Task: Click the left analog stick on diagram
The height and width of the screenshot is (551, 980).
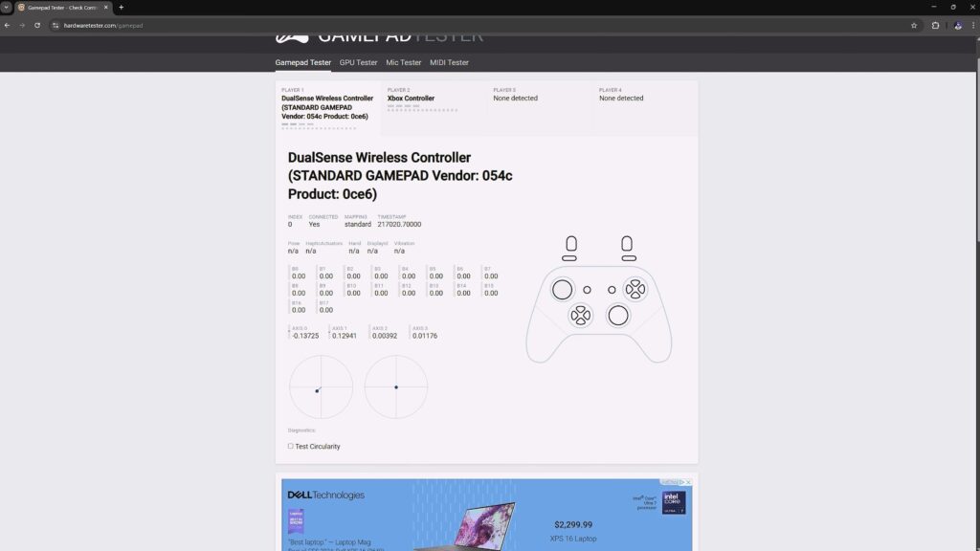Action: [562, 289]
